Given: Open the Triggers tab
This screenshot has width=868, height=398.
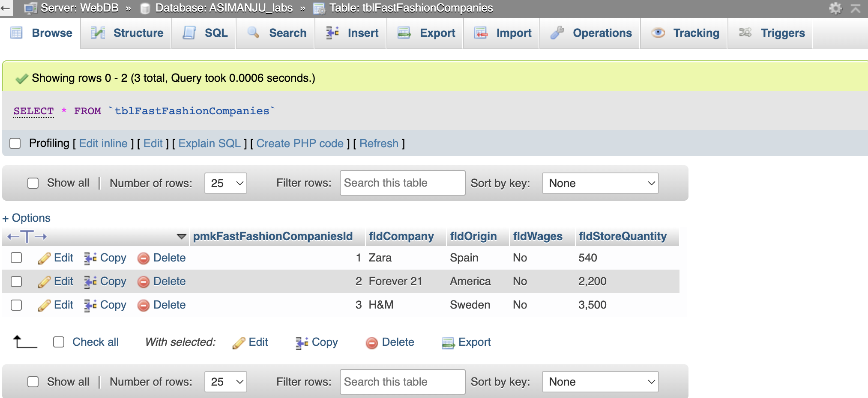Looking at the screenshot, I should (x=770, y=33).
